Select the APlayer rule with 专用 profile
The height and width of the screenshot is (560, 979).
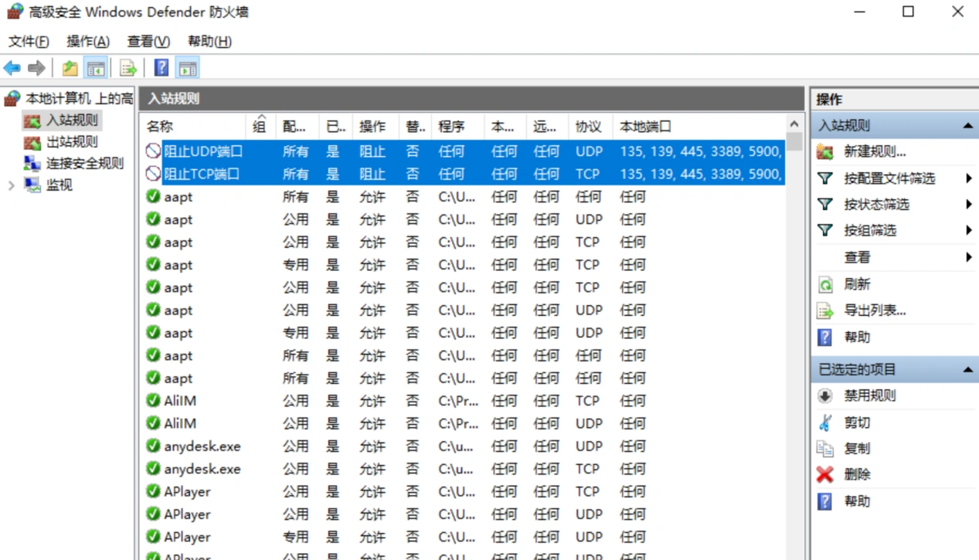tap(463, 537)
